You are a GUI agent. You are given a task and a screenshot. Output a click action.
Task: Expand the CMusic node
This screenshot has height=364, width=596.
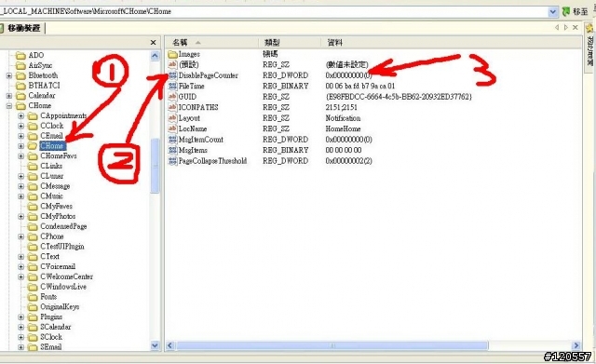(21, 196)
